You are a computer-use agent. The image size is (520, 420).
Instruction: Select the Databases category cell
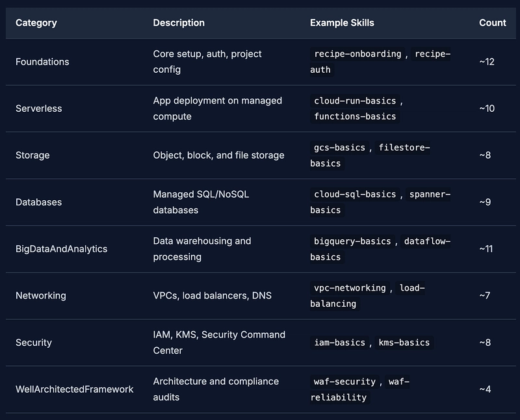[x=39, y=202]
